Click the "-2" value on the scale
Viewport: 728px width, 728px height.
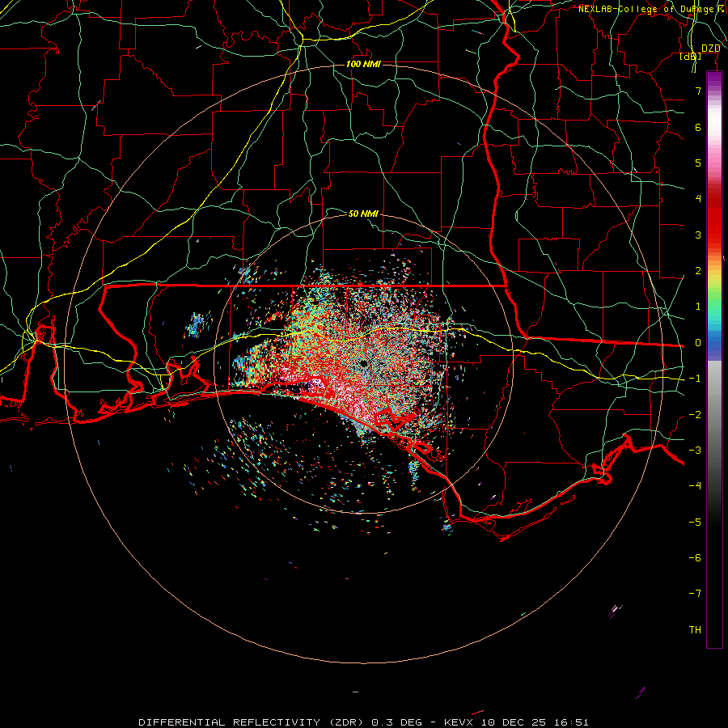tap(695, 415)
